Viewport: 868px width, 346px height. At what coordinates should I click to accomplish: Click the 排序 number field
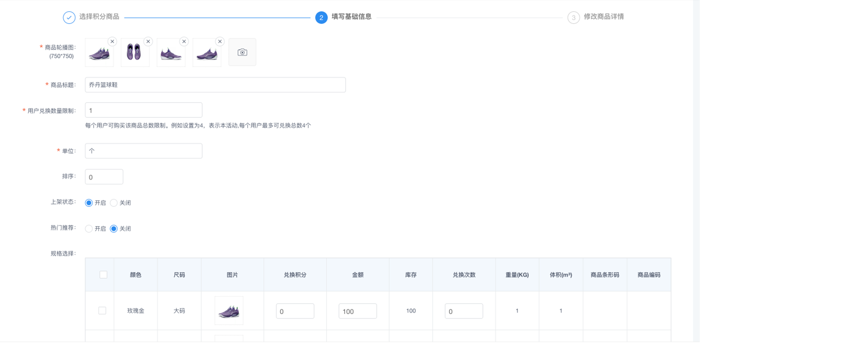[104, 177]
